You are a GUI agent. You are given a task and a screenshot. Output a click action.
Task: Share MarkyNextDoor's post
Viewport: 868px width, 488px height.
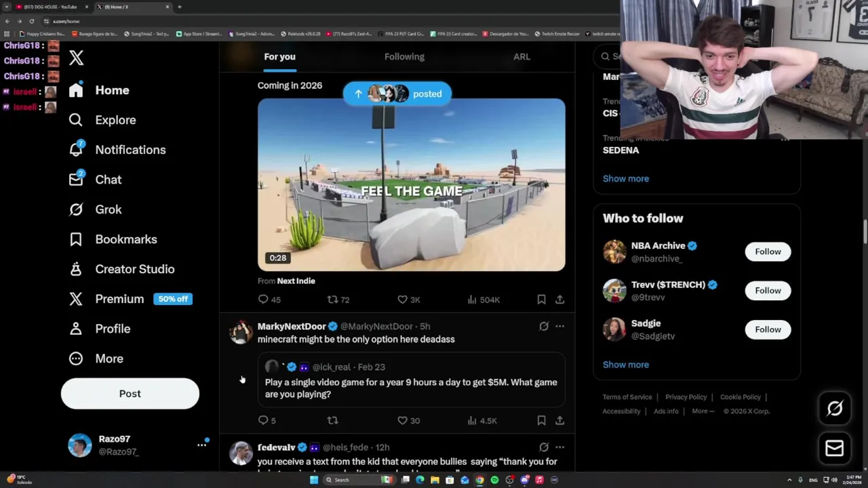pyautogui.click(x=559, y=420)
